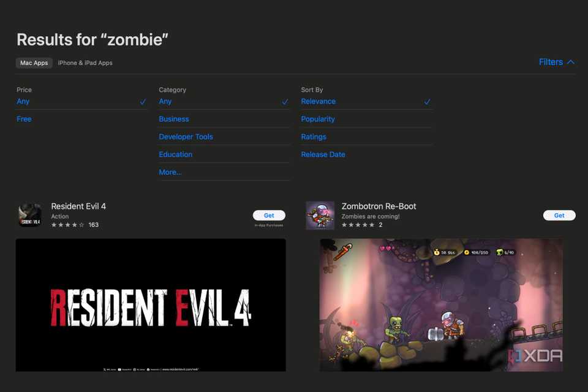Open the Zombotron Re-Boot app icon

(320, 215)
